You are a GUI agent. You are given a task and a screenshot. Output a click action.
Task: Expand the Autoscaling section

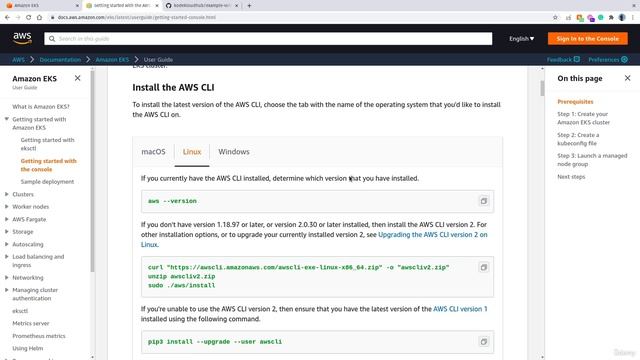pyautogui.click(x=7, y=244)
